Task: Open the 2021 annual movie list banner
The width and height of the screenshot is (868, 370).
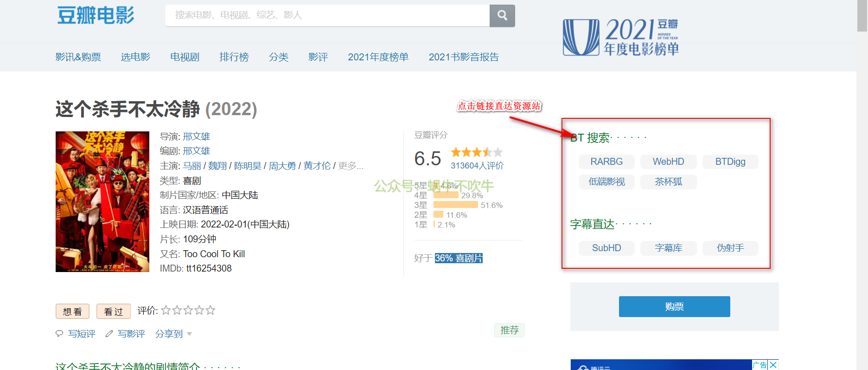Action: coord(620,37)
